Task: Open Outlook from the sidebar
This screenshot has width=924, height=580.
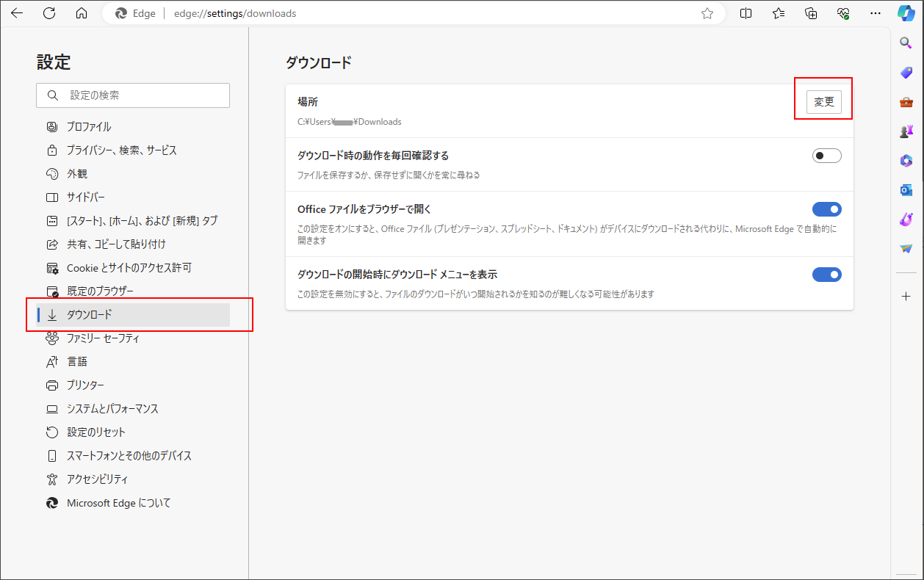Action: 906,189
